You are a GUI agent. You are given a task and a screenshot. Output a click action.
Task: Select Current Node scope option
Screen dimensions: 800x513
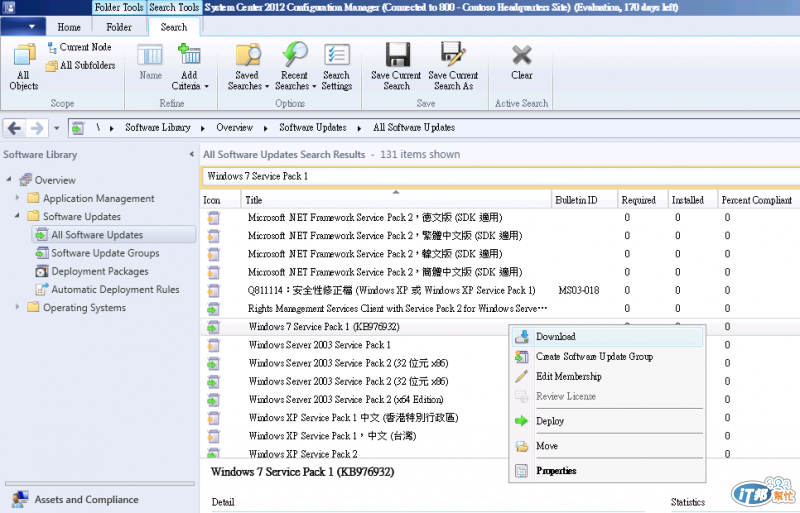[x=80, y=47]
